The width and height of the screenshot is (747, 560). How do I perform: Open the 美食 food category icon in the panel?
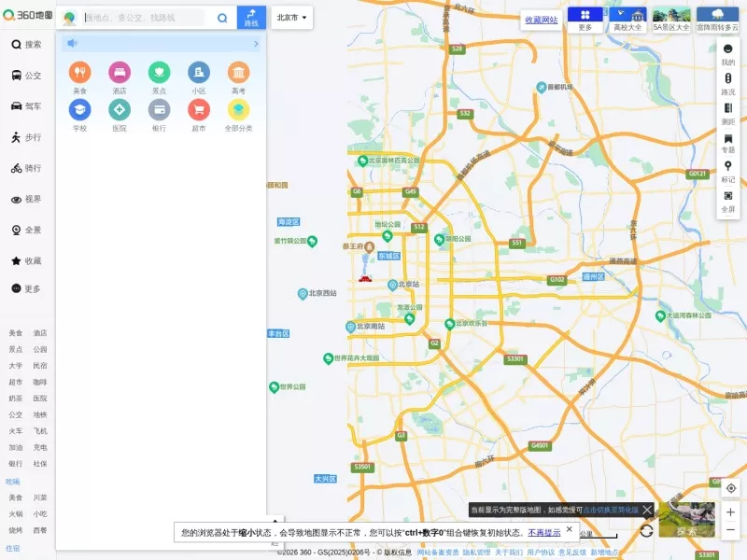pyautogui.click(x=79, y=73)
